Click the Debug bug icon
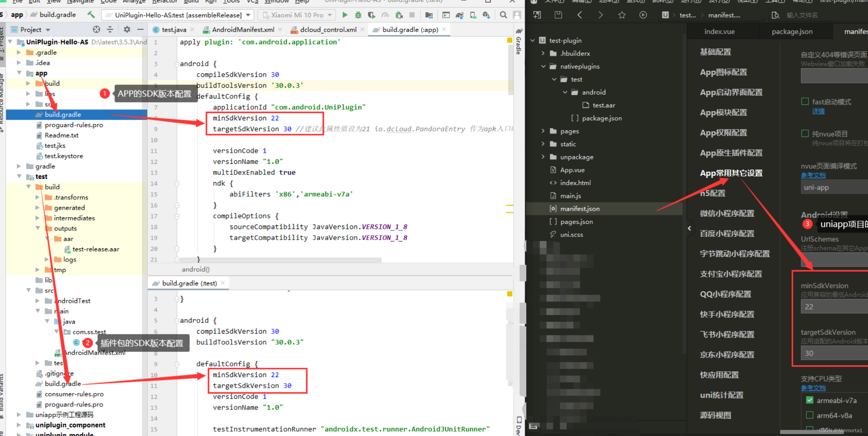This screenshot has height=436, width=868. click(x=358, y=15)
